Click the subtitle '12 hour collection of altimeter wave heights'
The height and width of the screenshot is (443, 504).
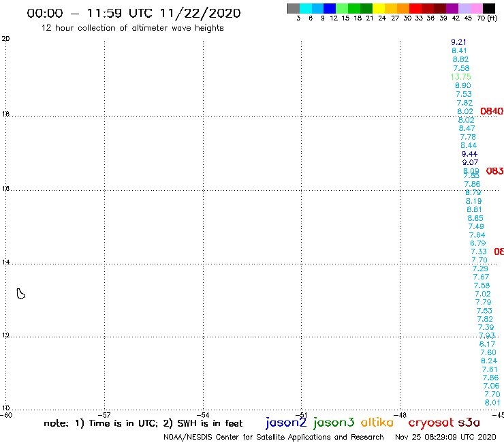pyautogui.click(x=132, y=28)
